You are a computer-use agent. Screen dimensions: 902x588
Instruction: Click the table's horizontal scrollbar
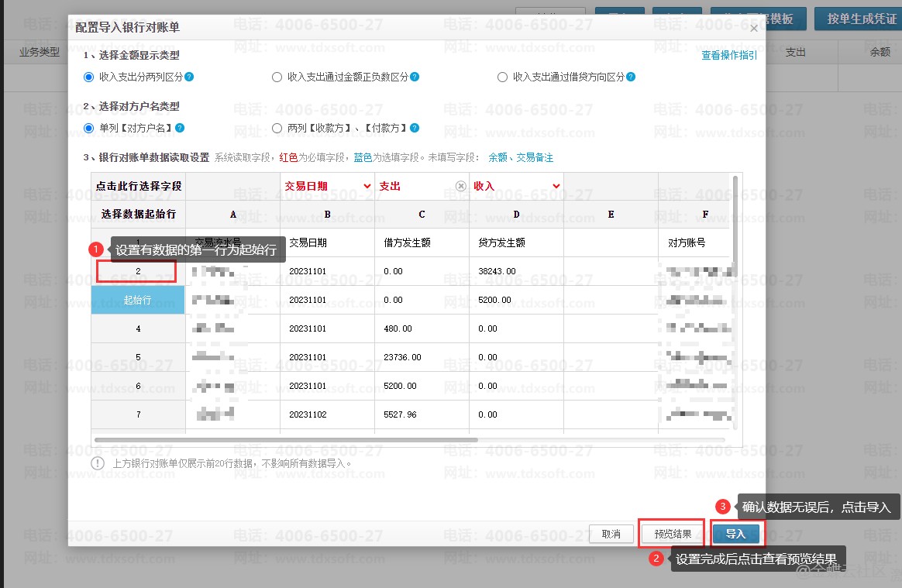pos(286,440)
